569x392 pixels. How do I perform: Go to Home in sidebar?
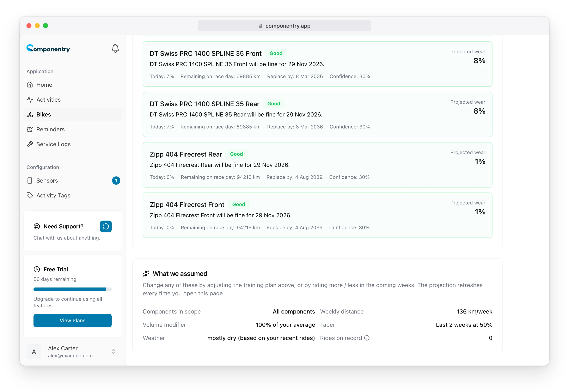pos(73,85)
